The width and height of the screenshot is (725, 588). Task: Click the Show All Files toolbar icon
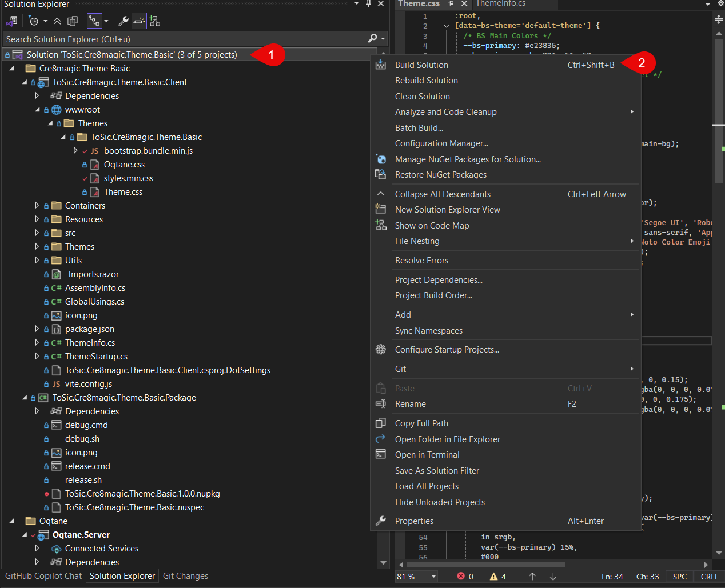(x=73, y=22)
